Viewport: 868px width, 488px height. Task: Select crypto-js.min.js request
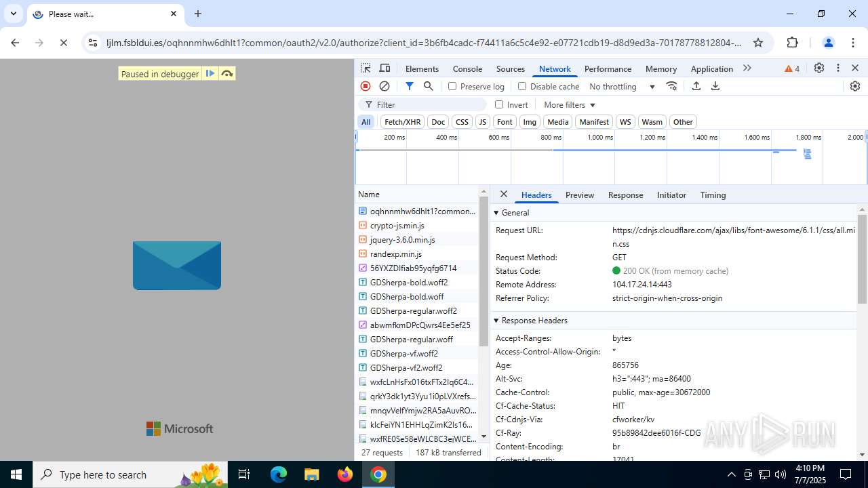tap(417, 225)
